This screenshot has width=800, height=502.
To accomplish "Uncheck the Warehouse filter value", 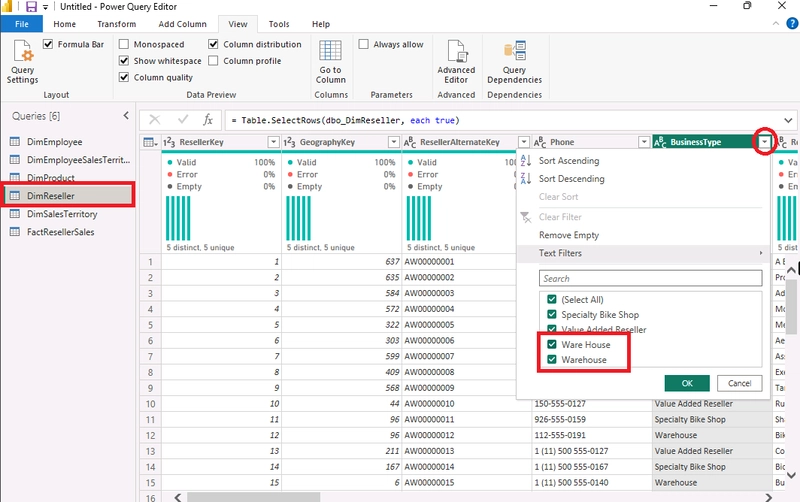I will [x=552, y=359].
